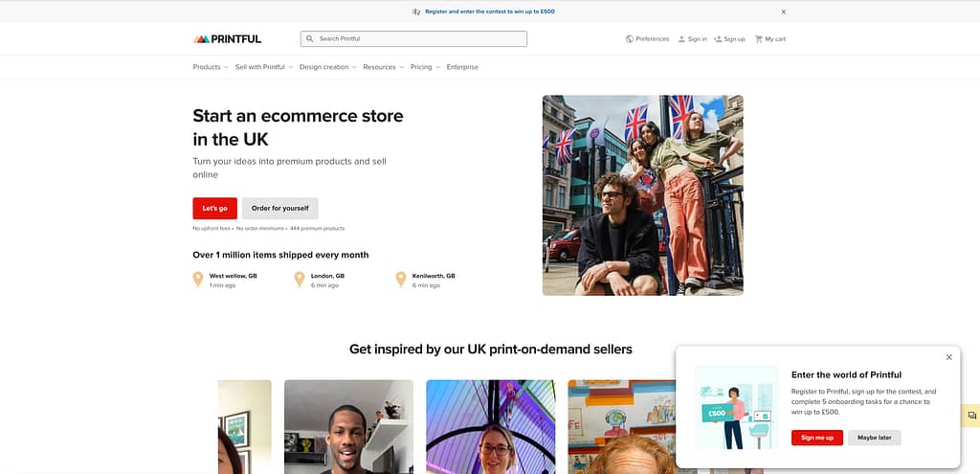Viewport: 980px width, 474px height.
Task: Click the London location pin
Action: [x=300, y=280]
